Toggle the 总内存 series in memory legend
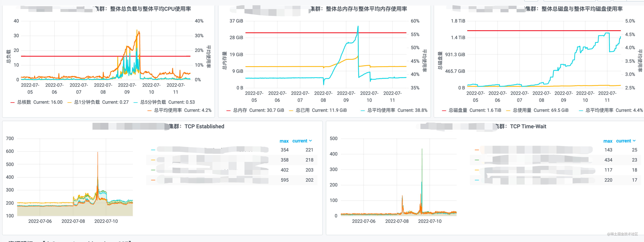The image size is (644, 242). pos(240,110)
